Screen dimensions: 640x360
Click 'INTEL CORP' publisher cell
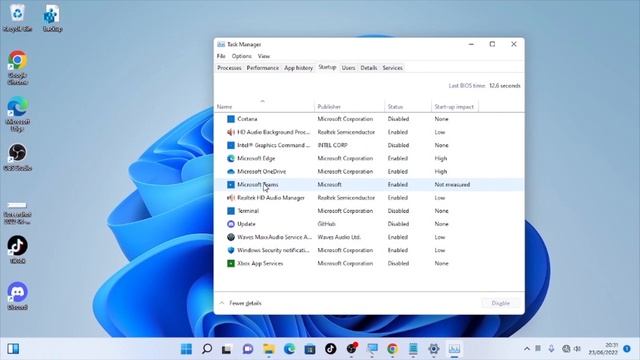332,145
